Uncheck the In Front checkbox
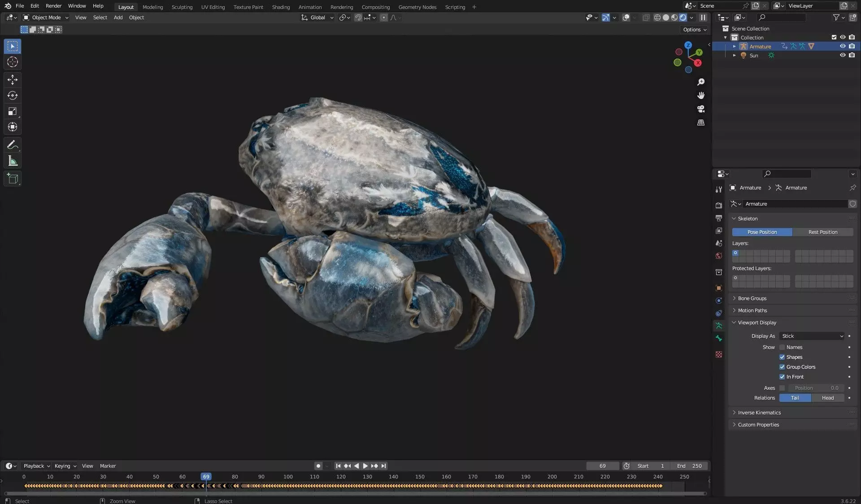The image size is (861, 504). pos(782,377)
